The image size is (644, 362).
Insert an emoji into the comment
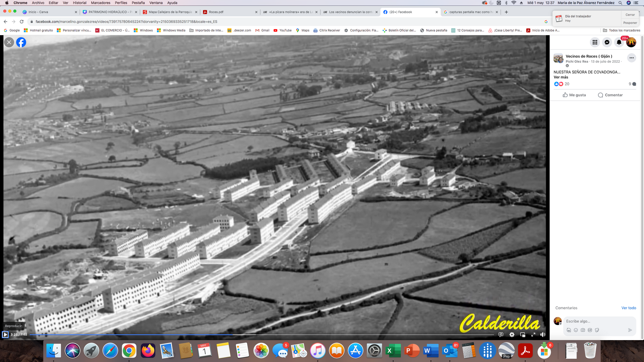(576, 330)
